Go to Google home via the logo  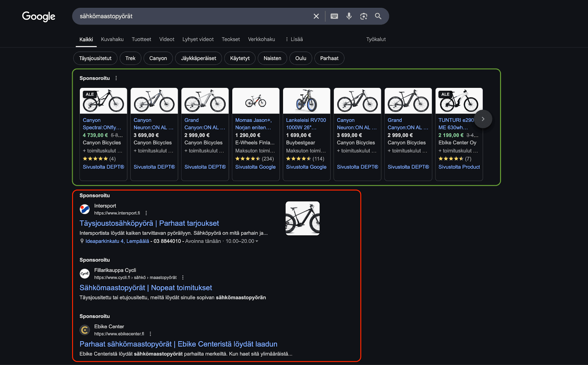tap(39, 17)
